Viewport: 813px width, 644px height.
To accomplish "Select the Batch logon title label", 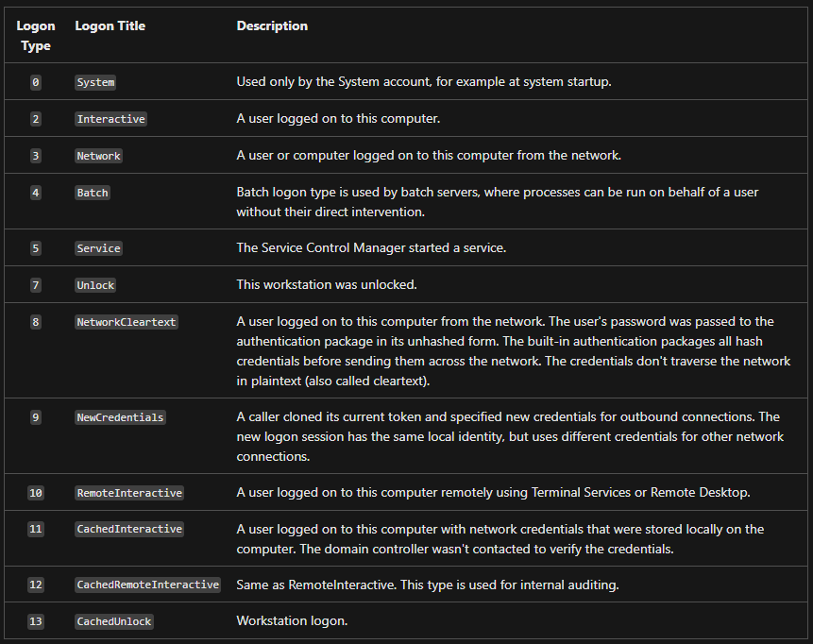I will click(x=93, y=193).
